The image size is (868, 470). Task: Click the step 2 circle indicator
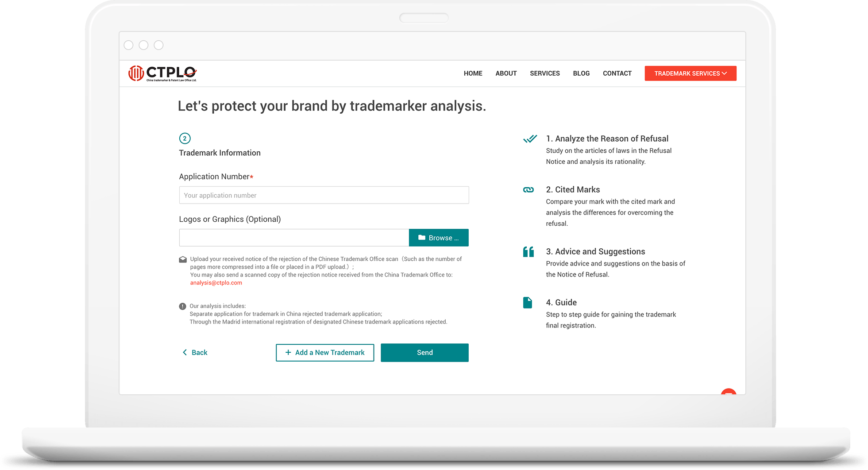pyautogui.click(x=185, y=139)
